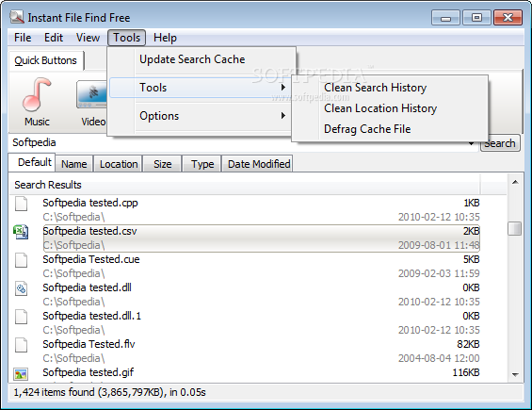Screen dimensions: 532x410
Task: Click the Excel icon of Softpedia tested.csv
Action: coord(21,232)
